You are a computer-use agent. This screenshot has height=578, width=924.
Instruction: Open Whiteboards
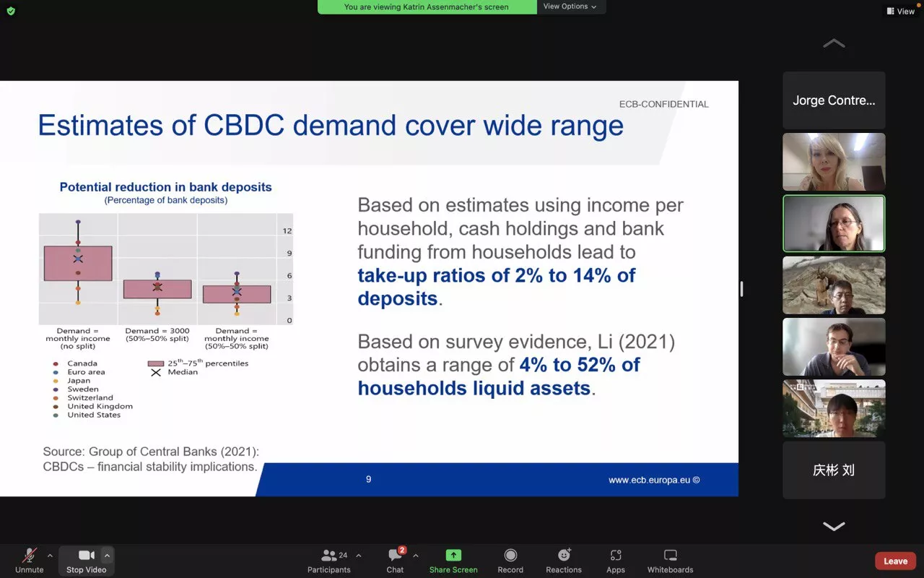670,560
